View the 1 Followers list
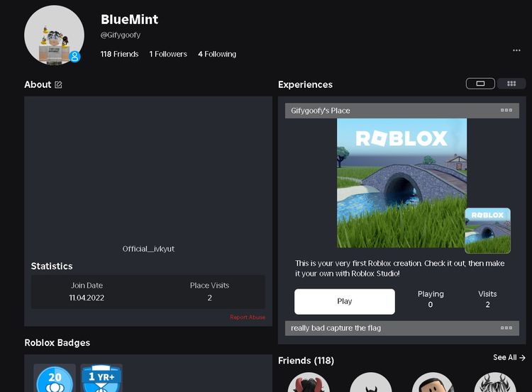Screen dimensions: 532x392 coord(168,54)
